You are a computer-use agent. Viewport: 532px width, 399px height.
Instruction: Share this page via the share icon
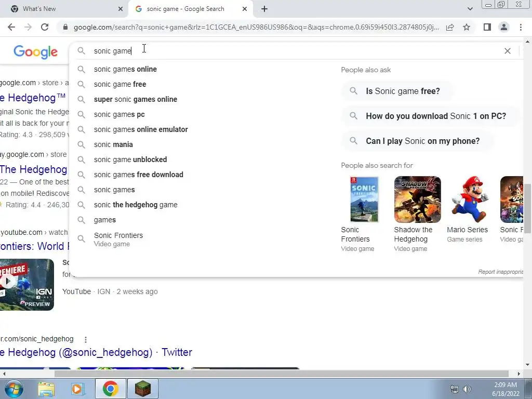tap(450, 27)
